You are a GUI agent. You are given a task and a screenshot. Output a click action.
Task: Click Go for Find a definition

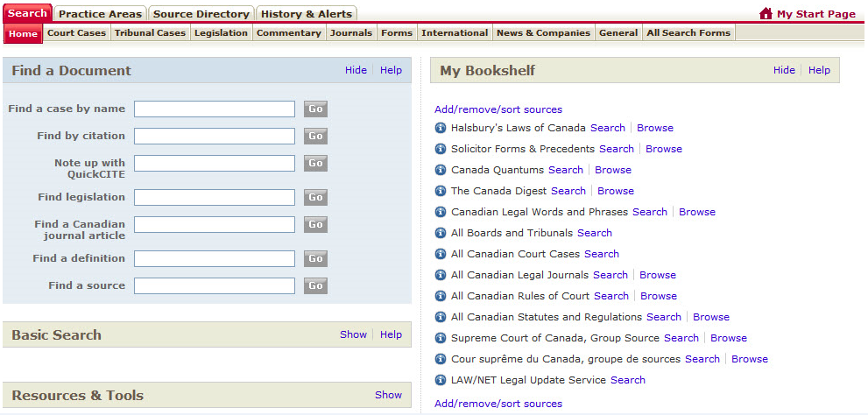[x=315, y=259]
